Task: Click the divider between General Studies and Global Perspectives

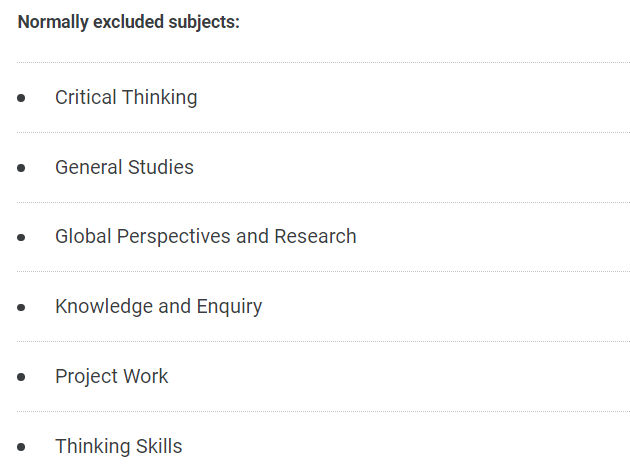Action: coord(323,202)
